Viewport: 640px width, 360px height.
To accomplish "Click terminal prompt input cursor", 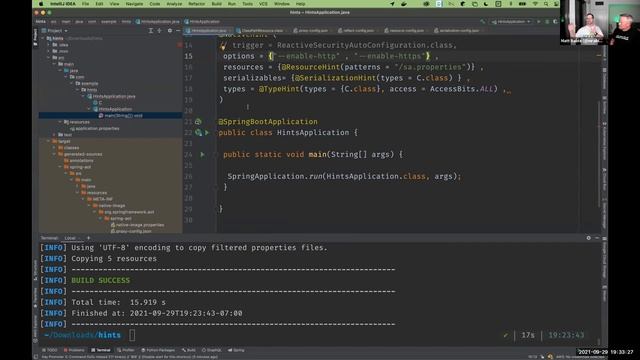I will pos(132,335).
